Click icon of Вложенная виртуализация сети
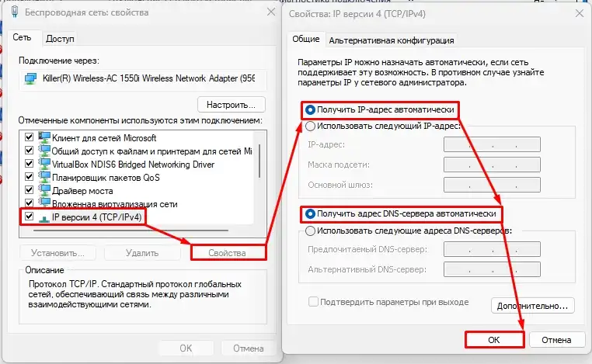The width and height of the screenshot is (592, 364). pos(44,203)
